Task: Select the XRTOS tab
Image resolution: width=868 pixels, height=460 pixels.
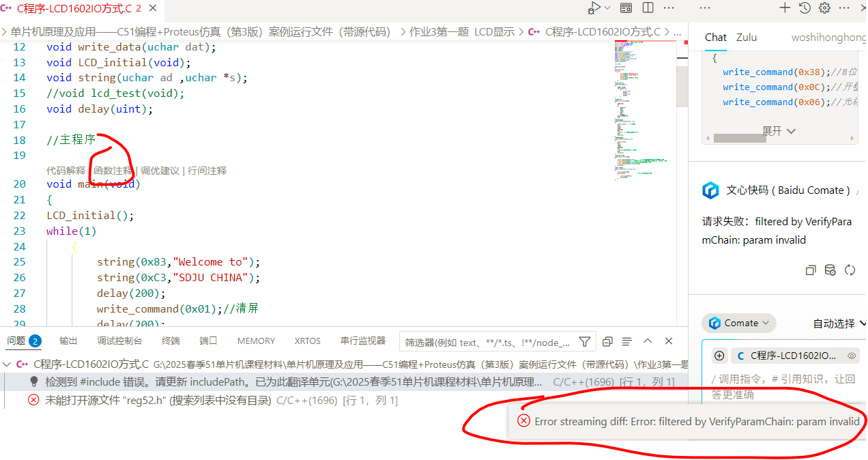Action: [x=307, y=341]
